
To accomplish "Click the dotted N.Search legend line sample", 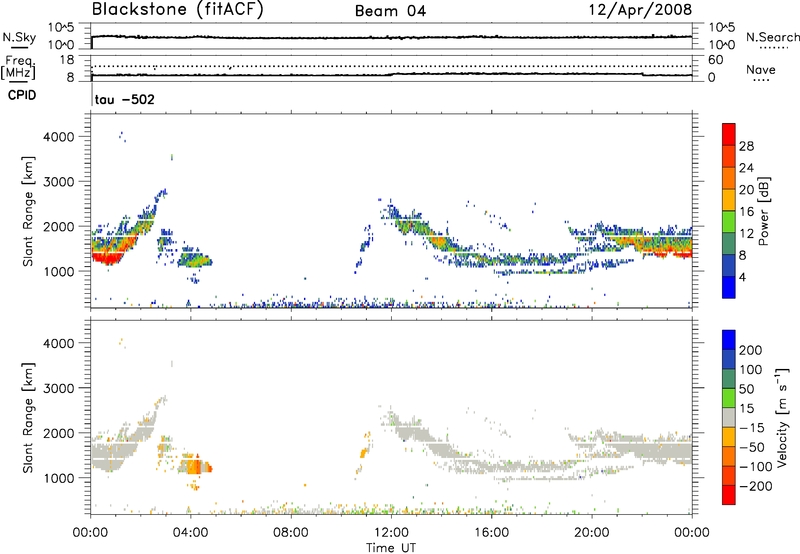I will [773, 48].
